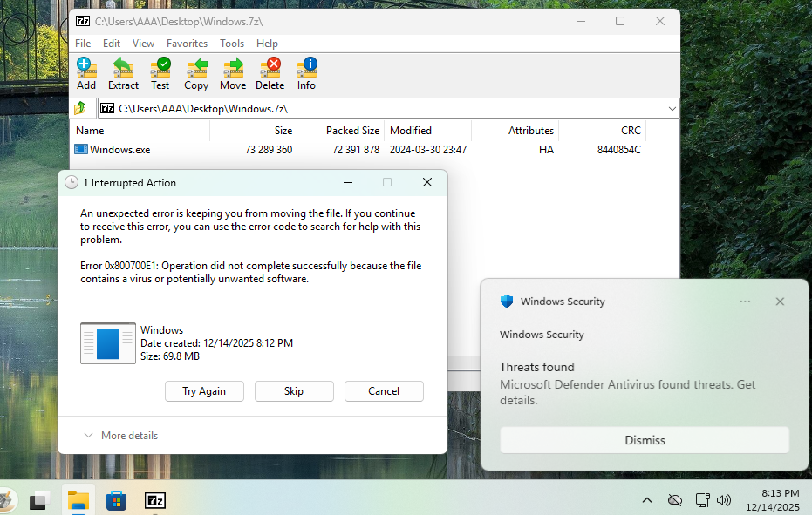Click the Interrupted Action clock icon
The width and height of the screenshot is (812, 515).
pos(72,182)
